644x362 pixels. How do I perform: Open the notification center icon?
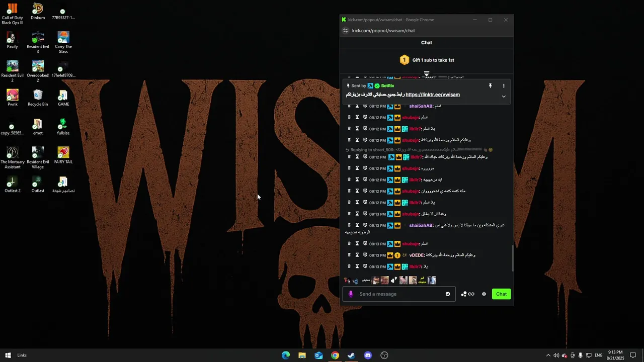[633, 355]
